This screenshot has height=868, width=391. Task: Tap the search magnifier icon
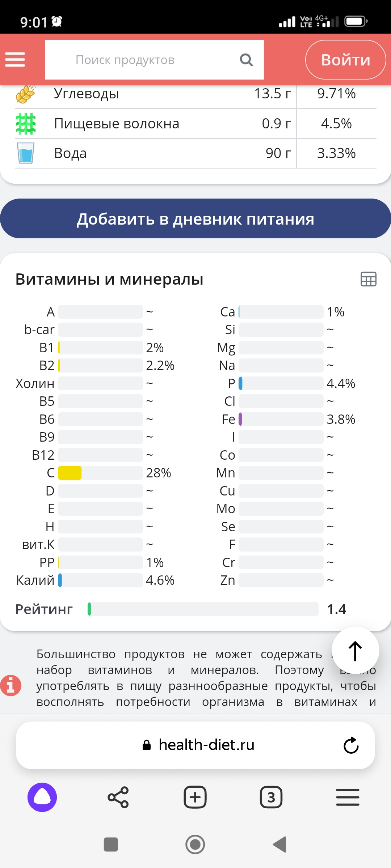point(247,60)
